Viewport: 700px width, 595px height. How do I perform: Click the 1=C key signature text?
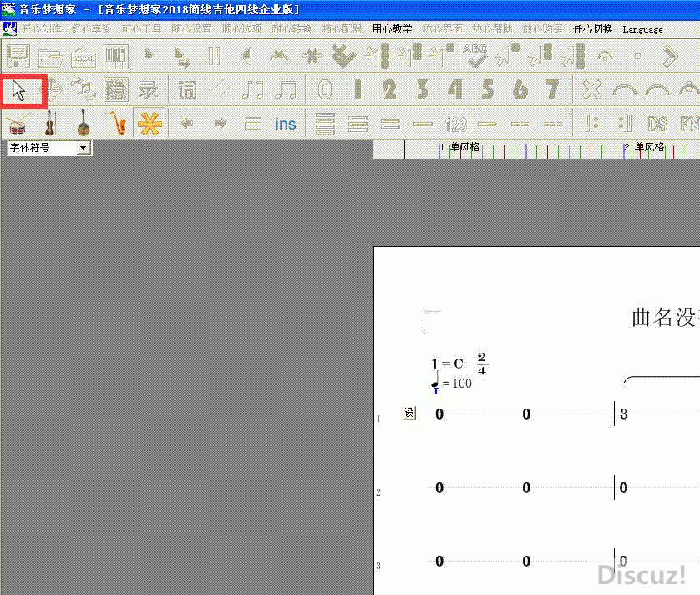pos(448,364)
